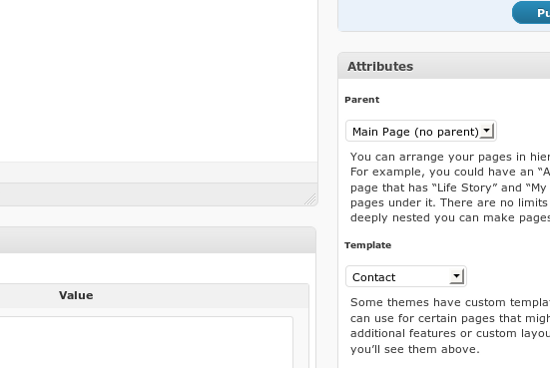This screenshot has height=368, width=550.
Task: Grab the editor resize handle corner
Action: coord(310,199)
